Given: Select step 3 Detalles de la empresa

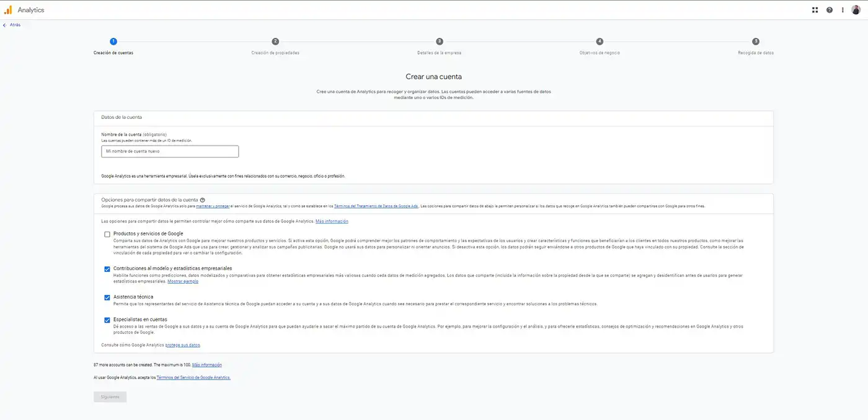Looking at the screenshot, I should (x=440, y=42).
